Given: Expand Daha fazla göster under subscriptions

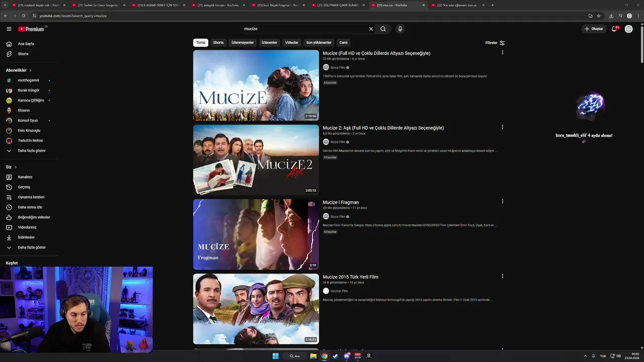Looking at the screenshot, I should click(x=31, y=151).
